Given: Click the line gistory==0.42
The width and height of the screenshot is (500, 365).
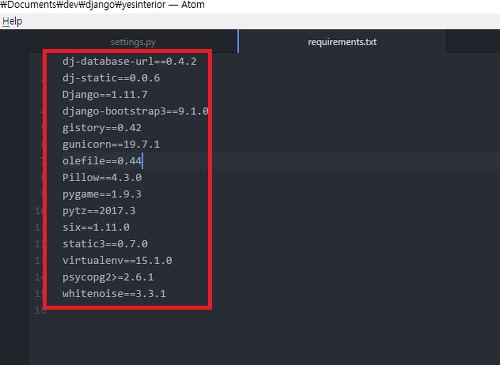Looking at the screenshot, I should [x=102, y=128].
